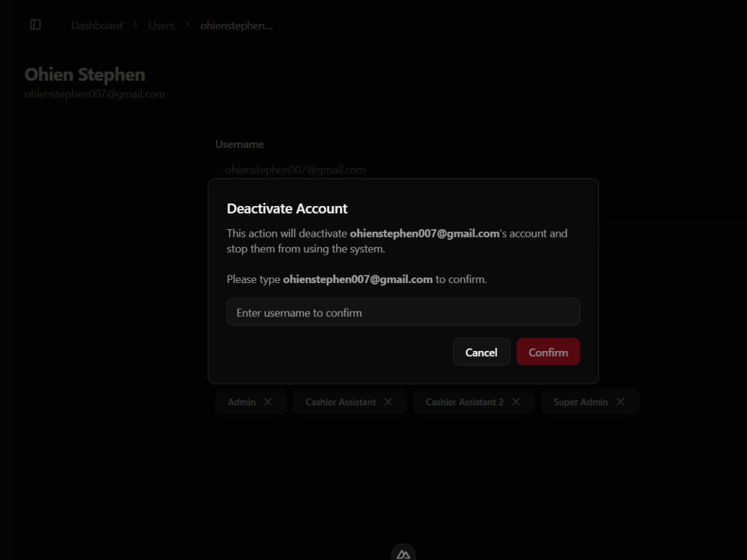Image resolution: width=747 pixels, height=560 pixels.
Task: Remove the Admin role tag
Action: 267,402
